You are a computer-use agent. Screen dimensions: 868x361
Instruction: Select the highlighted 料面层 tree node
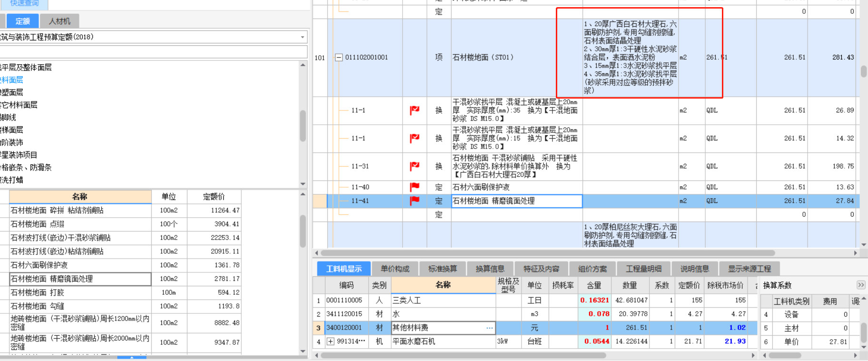[11, 80]
